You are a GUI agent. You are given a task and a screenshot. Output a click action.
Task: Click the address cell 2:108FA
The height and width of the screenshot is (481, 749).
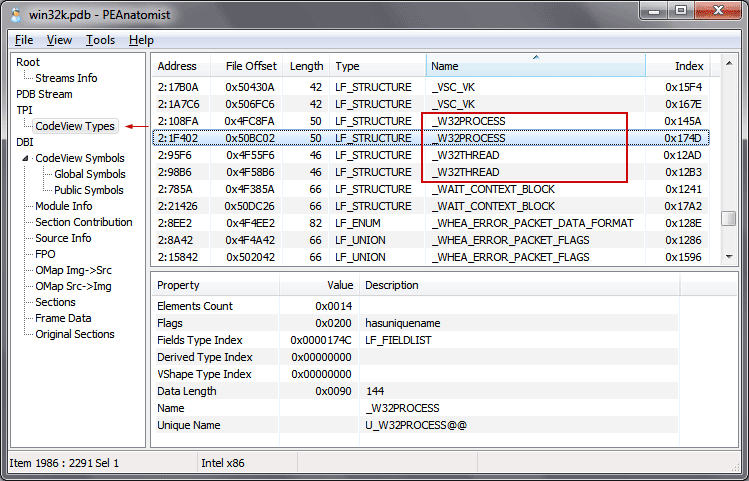coord(178,121)
